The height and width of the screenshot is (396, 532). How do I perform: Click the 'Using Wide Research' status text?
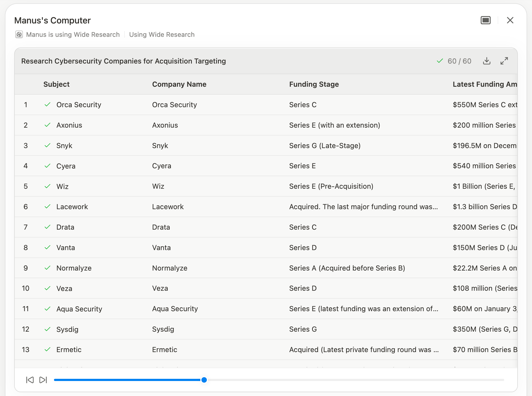162,35
